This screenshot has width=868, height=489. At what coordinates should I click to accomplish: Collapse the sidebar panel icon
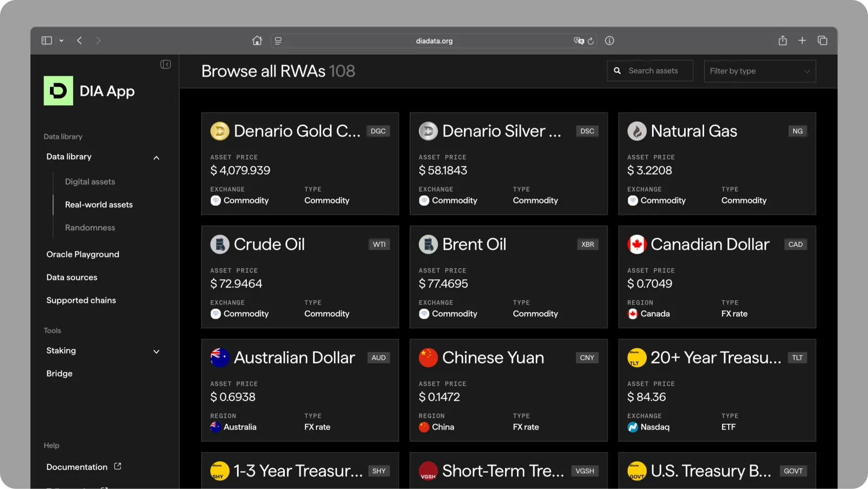pos(165,64)
